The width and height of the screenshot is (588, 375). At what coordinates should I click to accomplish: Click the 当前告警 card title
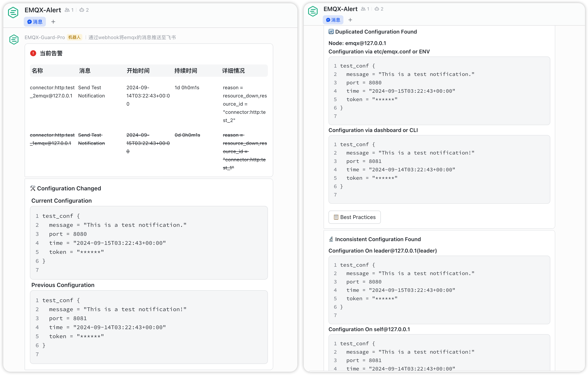click(x=51, y=53)
